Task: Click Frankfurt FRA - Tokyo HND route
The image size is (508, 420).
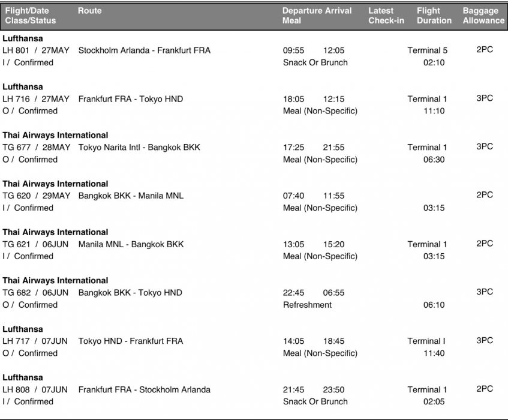Action: 131,99
